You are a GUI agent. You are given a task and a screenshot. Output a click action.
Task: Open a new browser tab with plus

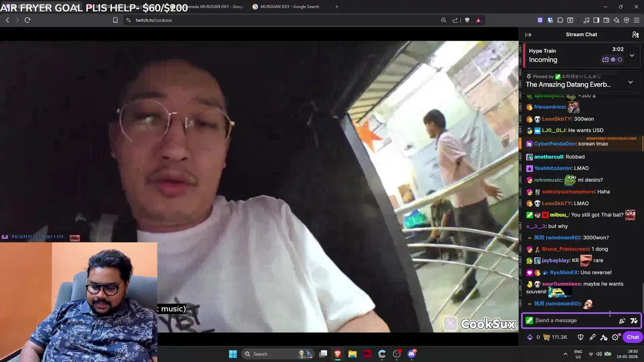pyautogui.click(x=337, y=7)
